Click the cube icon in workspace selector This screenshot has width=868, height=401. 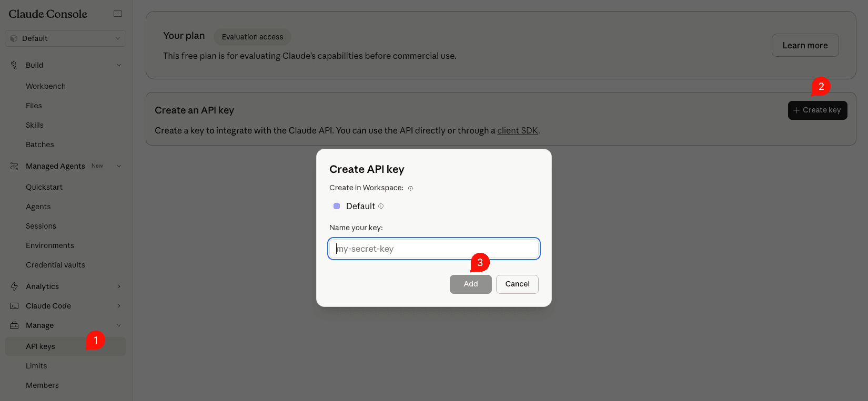[14, 38]
